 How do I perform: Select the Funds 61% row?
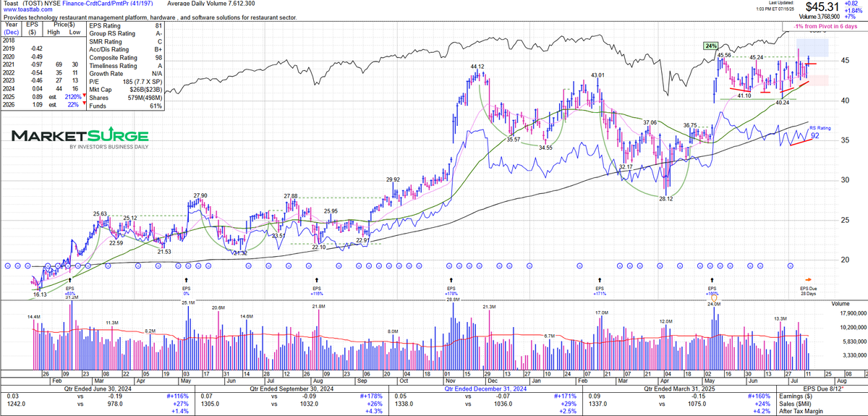point(127,106)
